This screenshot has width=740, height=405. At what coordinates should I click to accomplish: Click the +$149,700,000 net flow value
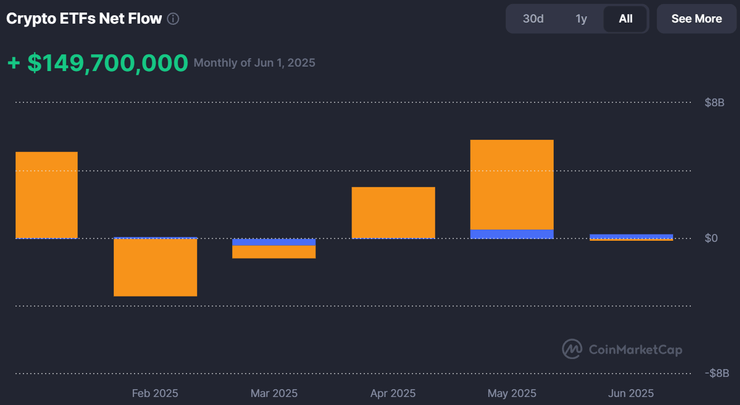pyautogui.click(x=98, y=63)
